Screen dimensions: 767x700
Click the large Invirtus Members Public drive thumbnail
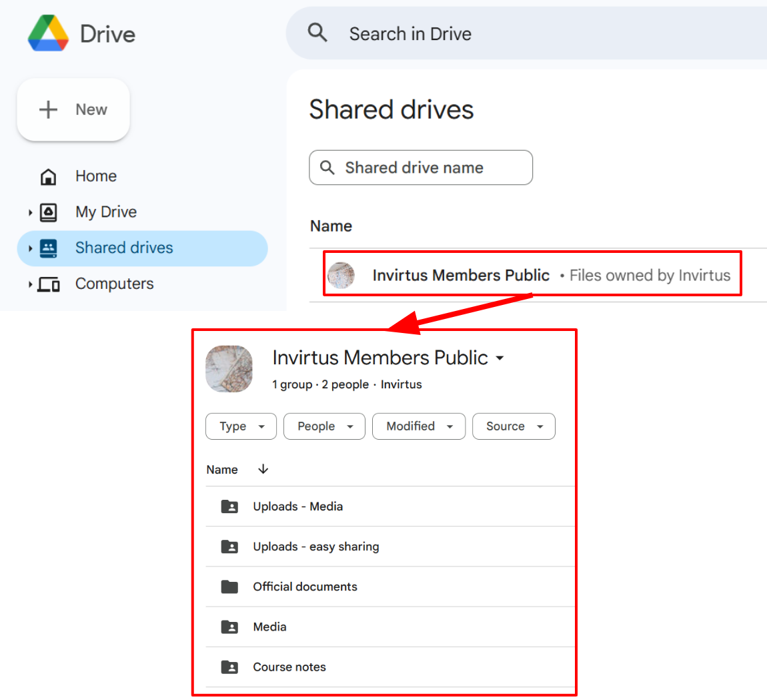click(x=229, y=369)
